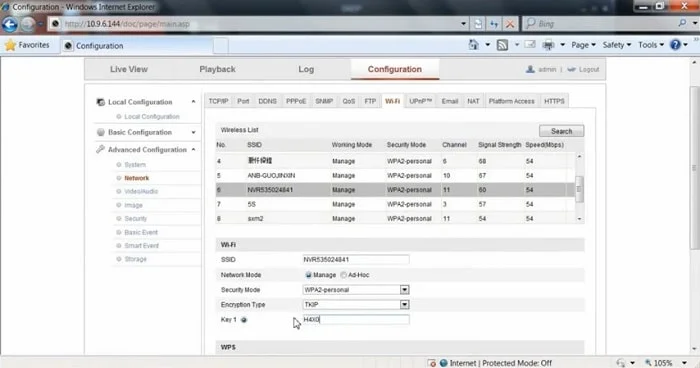Click into the SSID input field
700x368 pixels.
click(x=355, y=259)
